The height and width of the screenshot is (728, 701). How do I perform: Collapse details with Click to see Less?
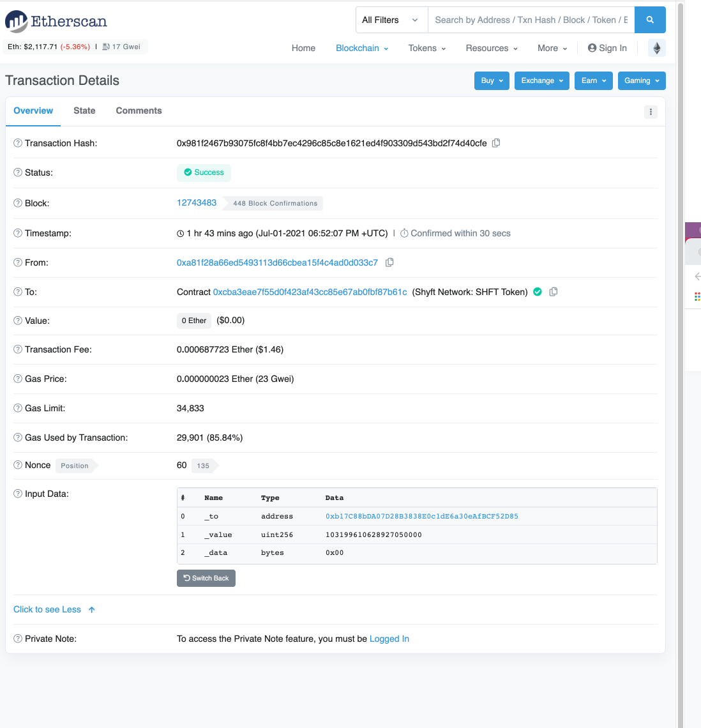[x=54, y=610]
